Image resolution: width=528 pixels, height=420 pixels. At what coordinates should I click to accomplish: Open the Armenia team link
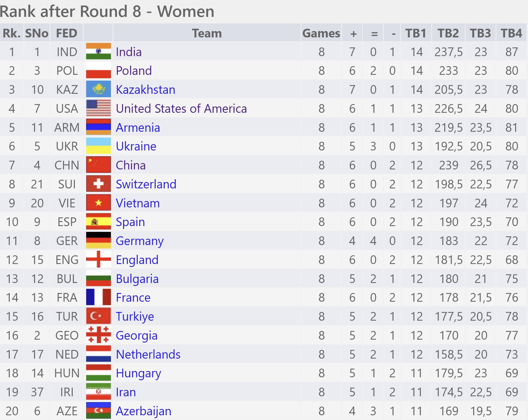pos(138,128)
